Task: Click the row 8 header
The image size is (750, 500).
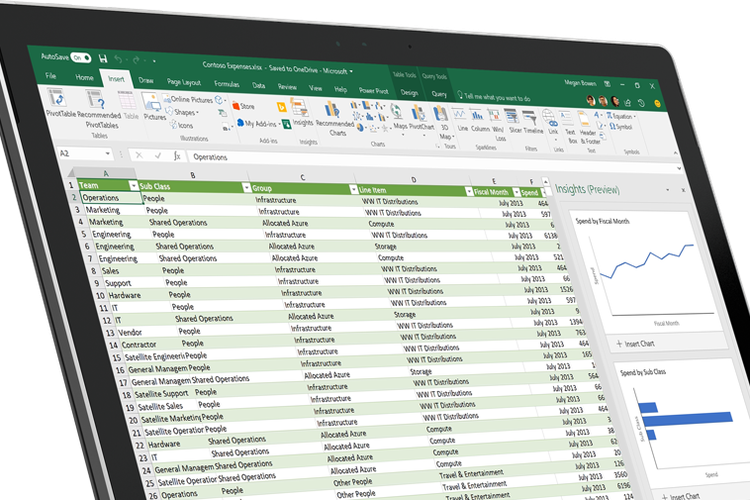Action: (94, 271)
